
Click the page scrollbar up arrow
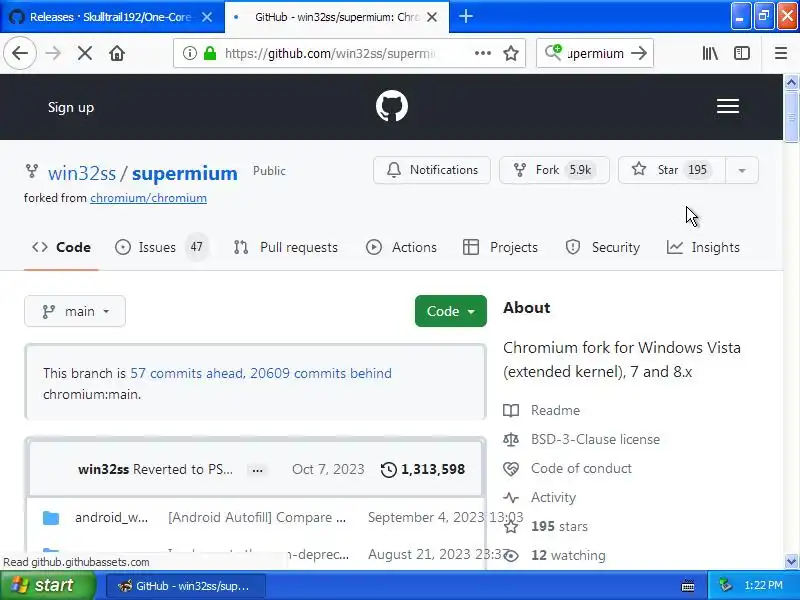point(791,82)
